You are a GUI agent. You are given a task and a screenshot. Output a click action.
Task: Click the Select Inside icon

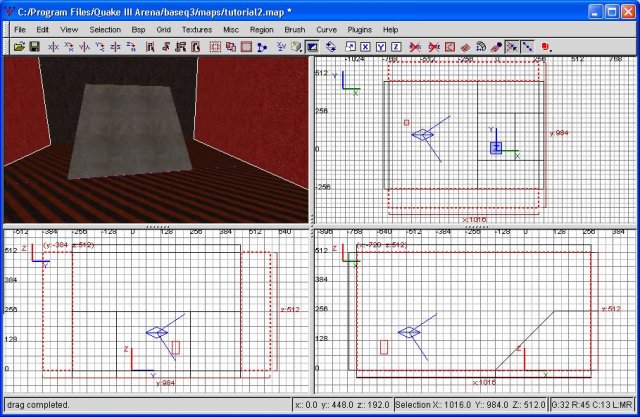196,47
